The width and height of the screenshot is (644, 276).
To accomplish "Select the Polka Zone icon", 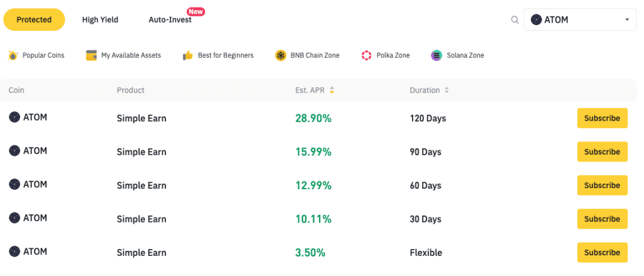I will (367, 55).
